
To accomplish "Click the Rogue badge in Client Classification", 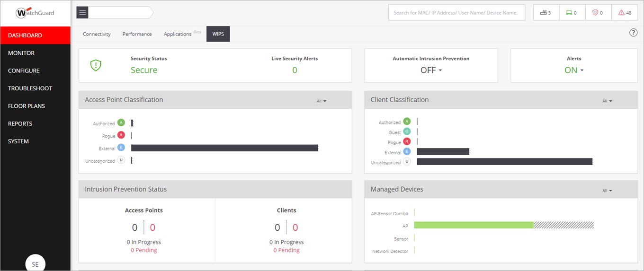I will click(407, 142).
